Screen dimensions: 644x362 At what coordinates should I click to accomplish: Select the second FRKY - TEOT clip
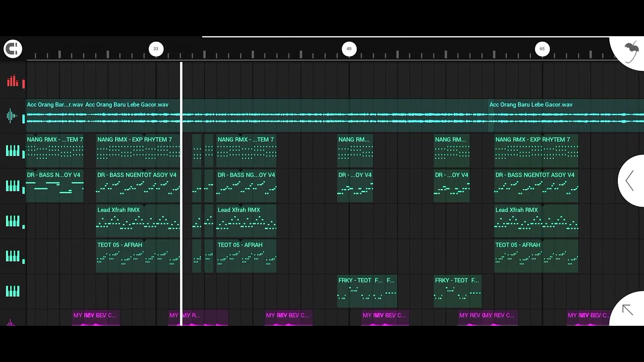452,292
